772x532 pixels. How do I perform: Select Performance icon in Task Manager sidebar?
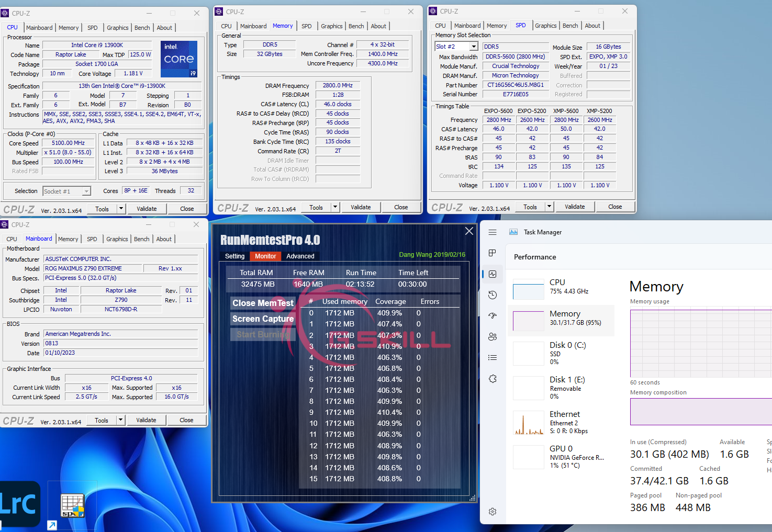493,274
